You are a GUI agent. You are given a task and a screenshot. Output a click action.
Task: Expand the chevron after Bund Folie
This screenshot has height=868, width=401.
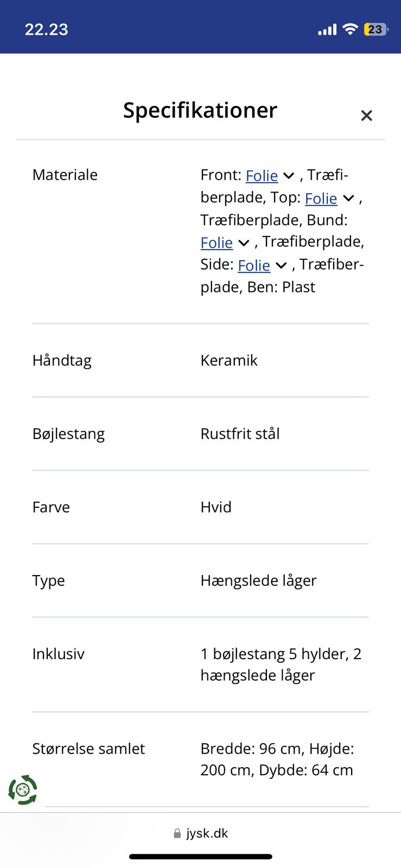click(x=244, y=243)
